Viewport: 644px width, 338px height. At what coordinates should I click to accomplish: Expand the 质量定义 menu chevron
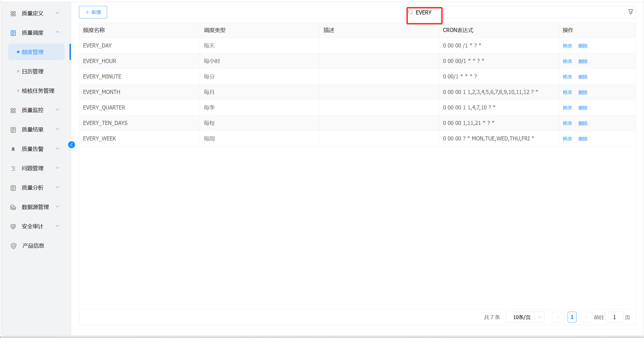coord(58,13)
